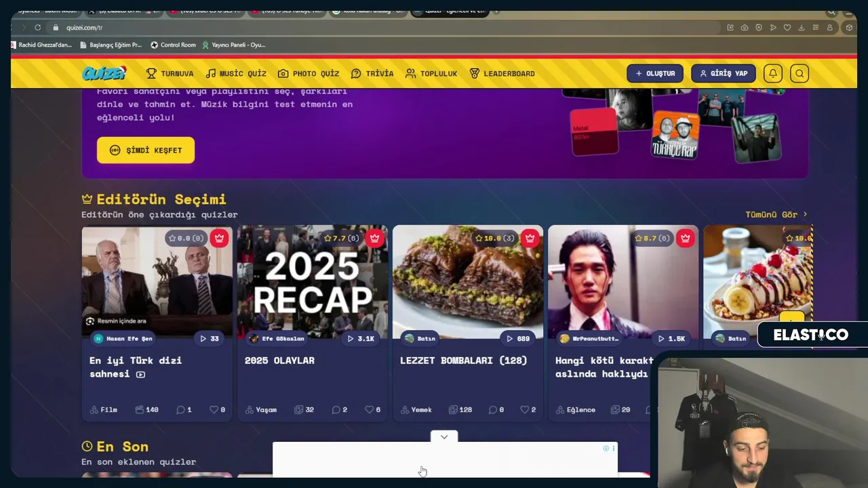Image resolution: width=868 pixels, height=488 pixels.
Task: Open the Rachid Ghezzal bookmark
Action: [41, 45]
